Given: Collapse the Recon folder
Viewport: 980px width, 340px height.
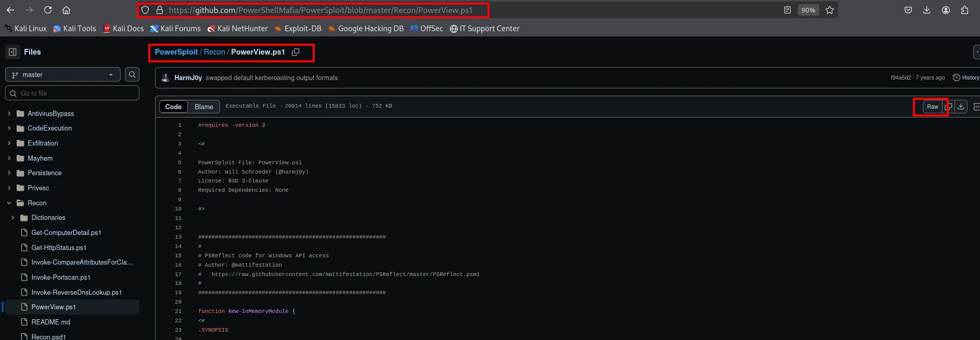Looking at the screenshot, I should tap(9, 203).
